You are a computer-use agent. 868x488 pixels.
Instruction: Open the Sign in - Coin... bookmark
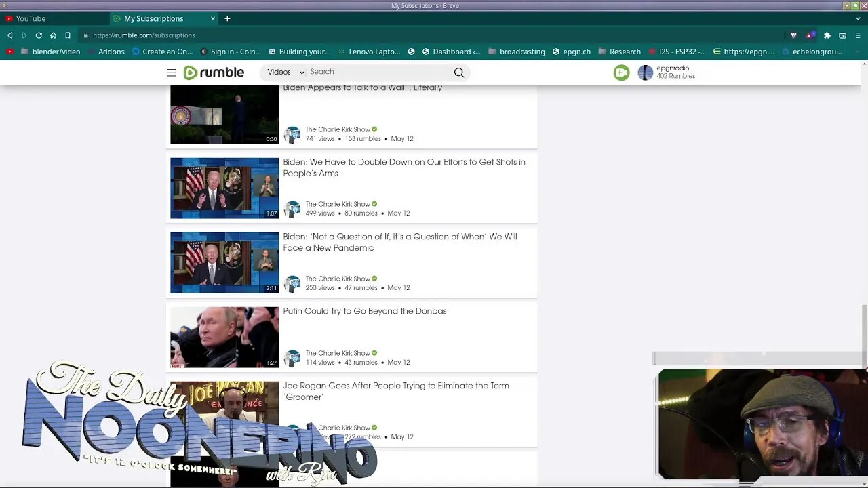231,52
